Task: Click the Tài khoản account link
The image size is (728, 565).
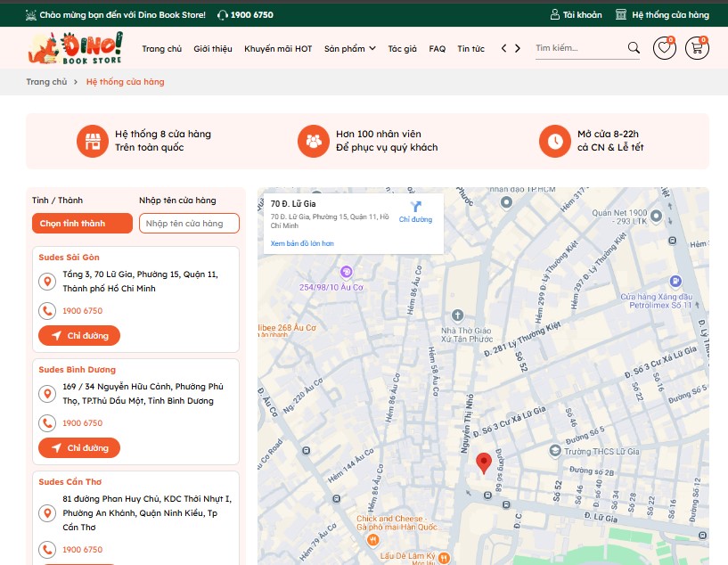Action: click(x=576, y=15)
